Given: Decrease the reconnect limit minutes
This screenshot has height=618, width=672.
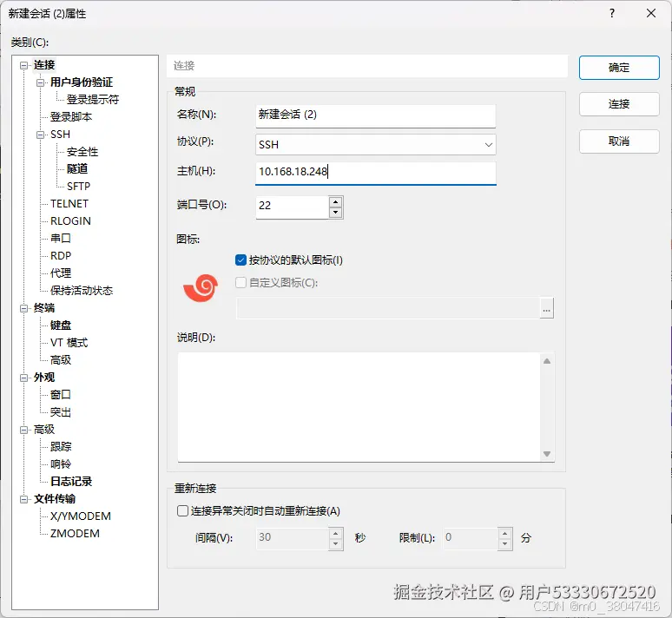Looking at the screenshot, I should 504,544.
